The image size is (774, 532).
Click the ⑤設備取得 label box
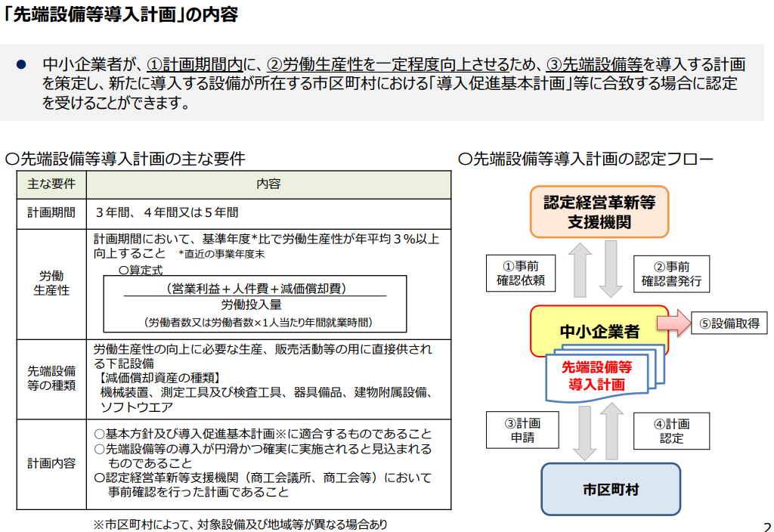point(729,323)
